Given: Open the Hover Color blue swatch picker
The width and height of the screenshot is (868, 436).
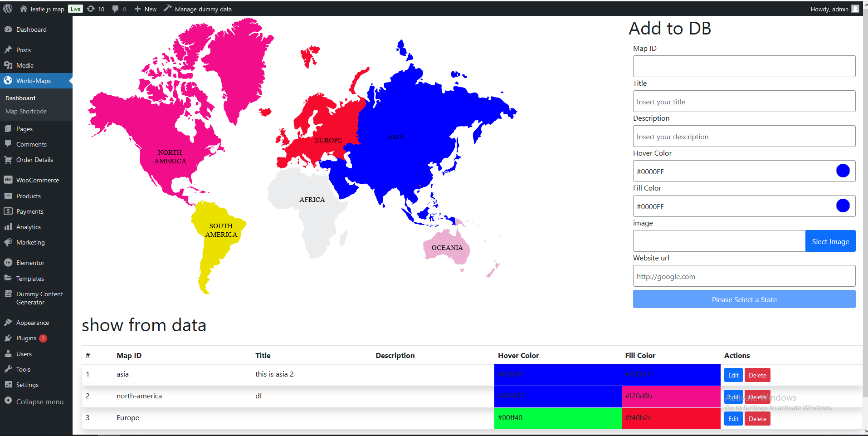Looking at the screenshot, I should click(x=843, y=171).
